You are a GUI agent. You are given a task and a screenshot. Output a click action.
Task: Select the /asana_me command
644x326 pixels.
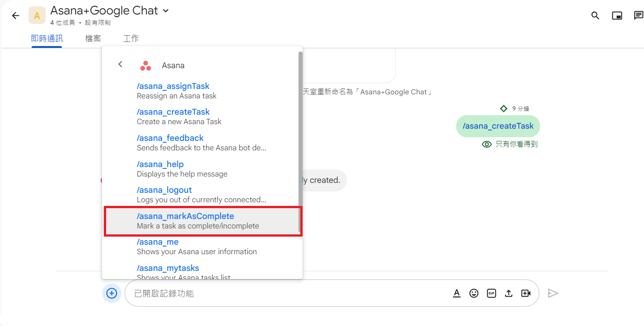[x=201, y=247]
